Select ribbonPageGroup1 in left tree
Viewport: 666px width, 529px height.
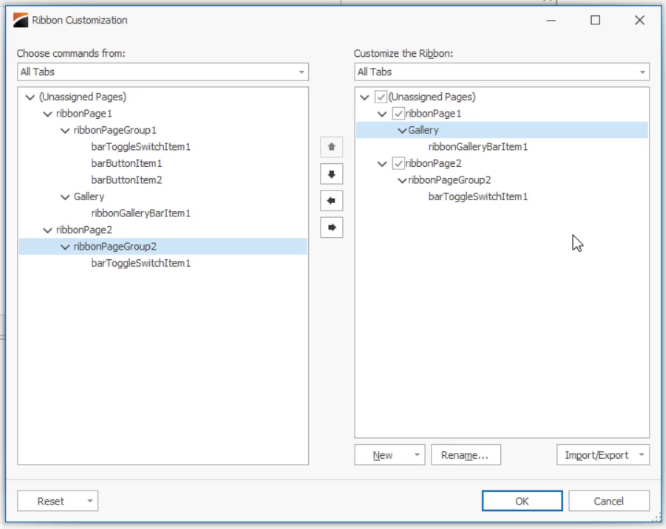click(x=115, y=130)
